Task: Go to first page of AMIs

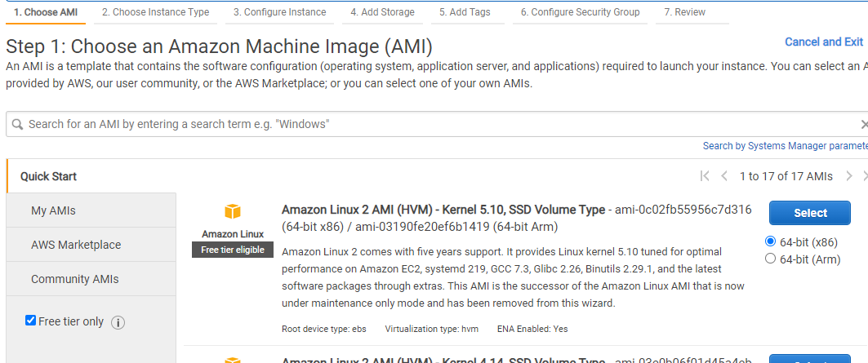Action: (x=705, y=176)
